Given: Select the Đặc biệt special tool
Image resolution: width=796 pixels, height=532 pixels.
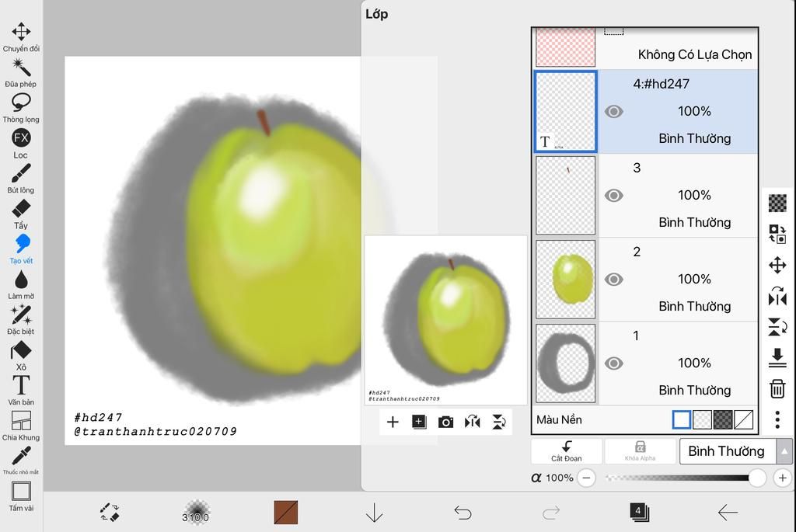Looking at the screenshot, I should coord(21,320).
